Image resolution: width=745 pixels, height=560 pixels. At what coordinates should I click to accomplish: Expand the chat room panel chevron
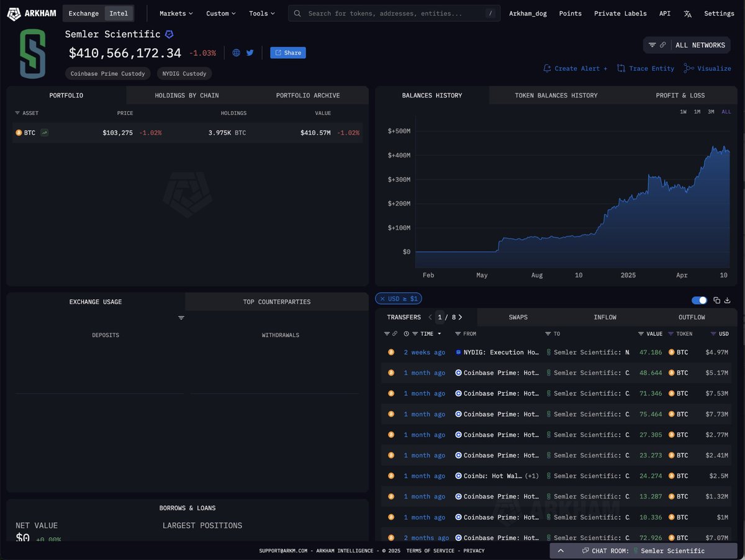click(561, 551)
